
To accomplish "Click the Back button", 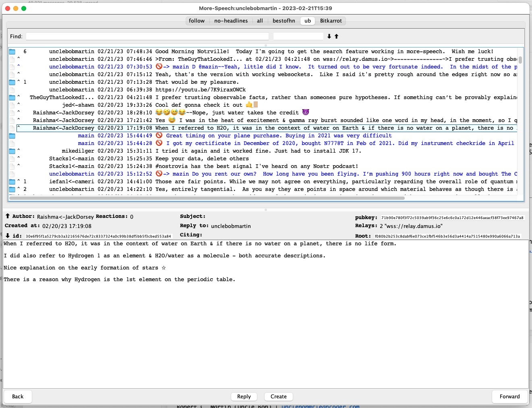I will (18, 397).
